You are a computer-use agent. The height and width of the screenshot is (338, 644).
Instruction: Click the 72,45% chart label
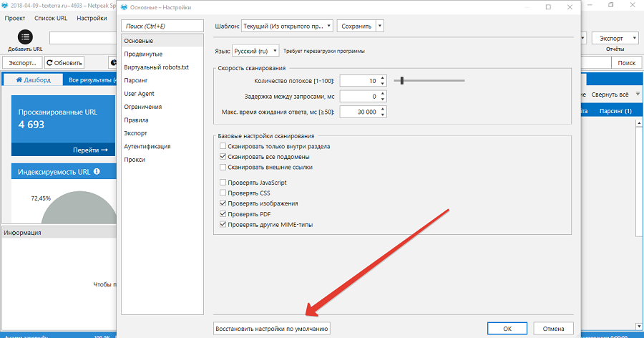[x=41, y=198]
